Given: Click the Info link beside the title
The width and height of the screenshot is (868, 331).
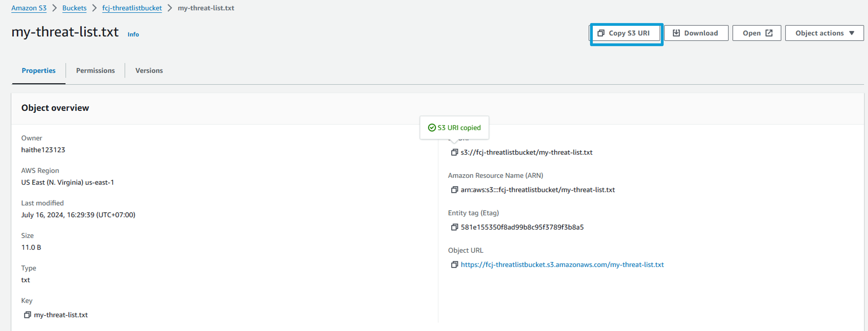Looking at the screenshot, I should (133, 34).
